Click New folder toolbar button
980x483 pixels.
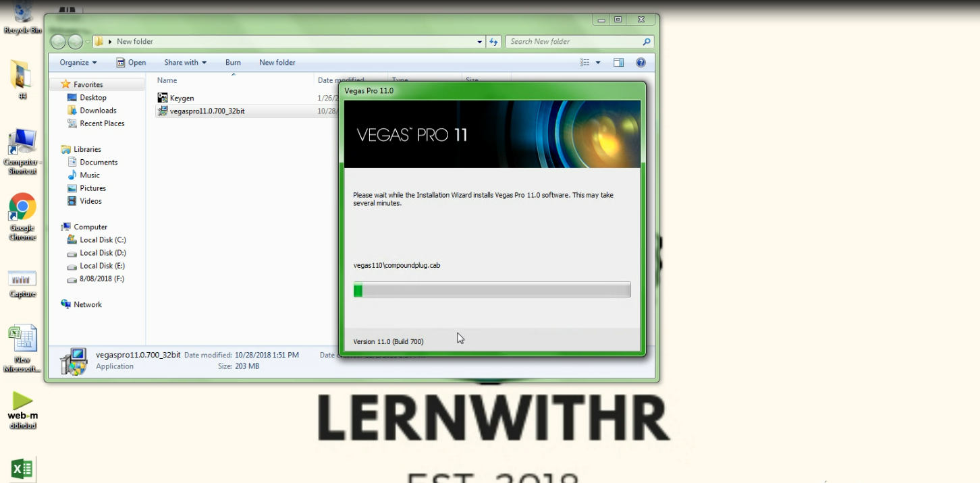277,63
